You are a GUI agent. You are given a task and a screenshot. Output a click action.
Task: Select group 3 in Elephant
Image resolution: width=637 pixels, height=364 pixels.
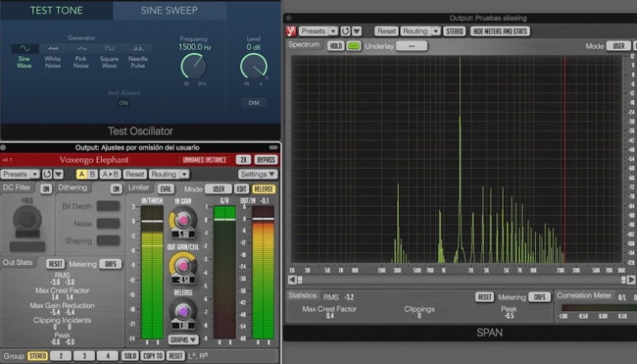[x=84, y=356]
